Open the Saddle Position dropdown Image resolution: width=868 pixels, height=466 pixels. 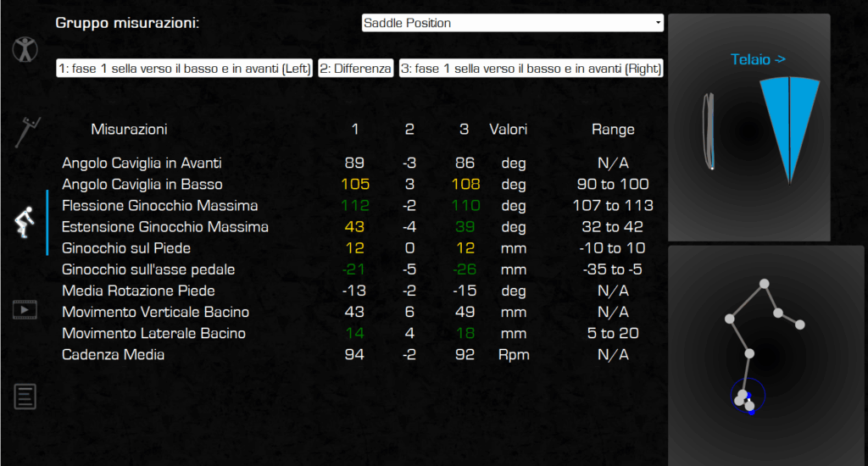511,23
